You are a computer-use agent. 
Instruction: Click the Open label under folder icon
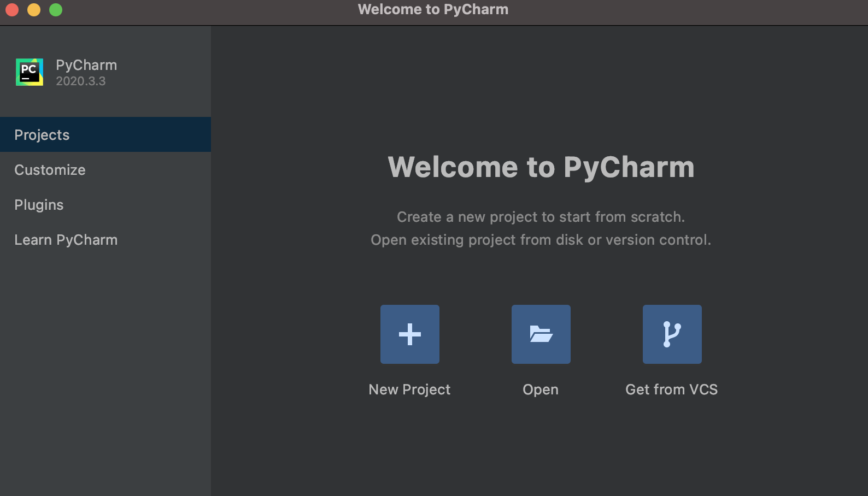(x=541, y=389)
